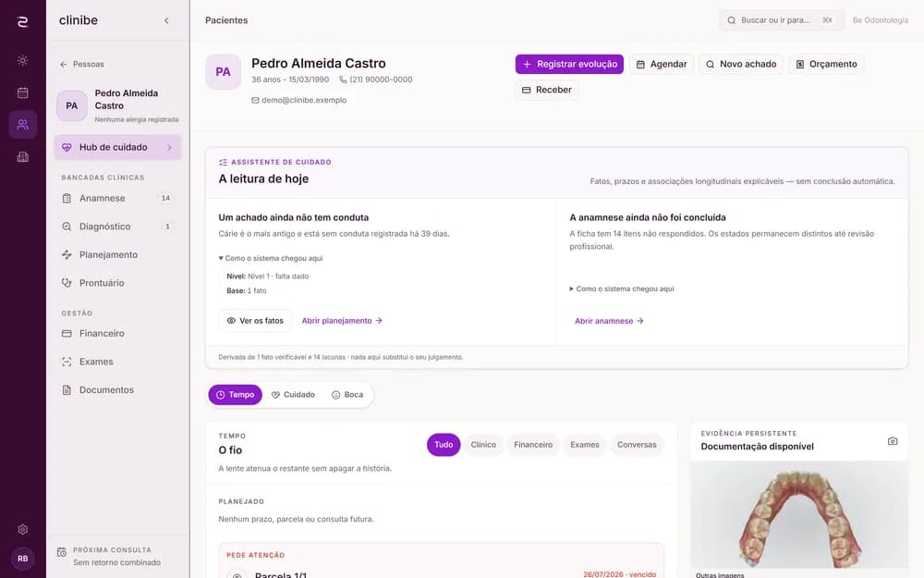
Task: Open the building icon in left rail
Action: click(x=22, y=156)
